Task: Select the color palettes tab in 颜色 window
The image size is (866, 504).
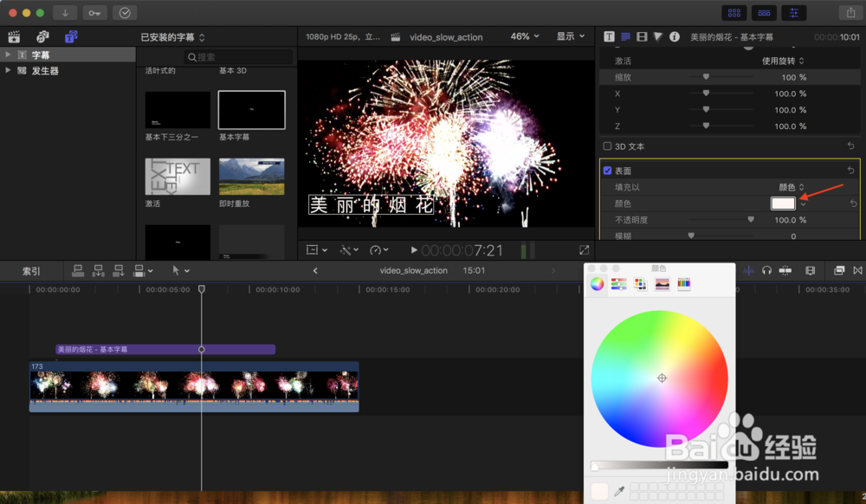Action: [x=640, y=284]
